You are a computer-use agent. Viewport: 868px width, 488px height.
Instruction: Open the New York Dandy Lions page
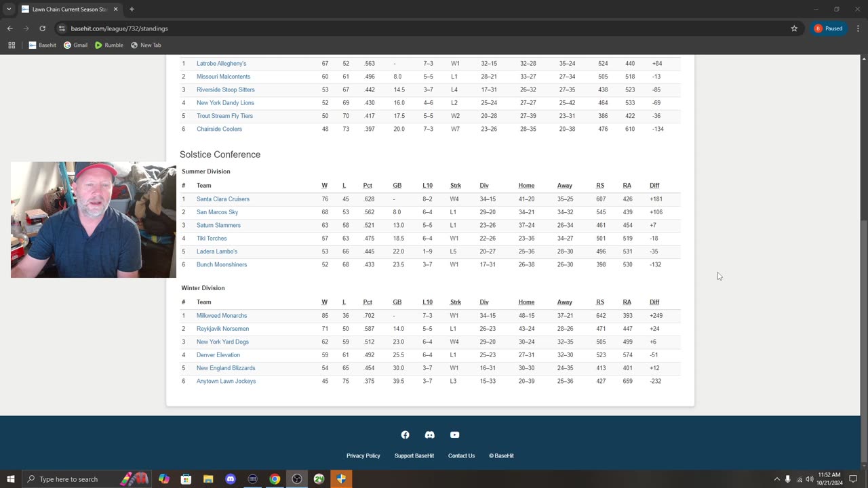pos(225,103)
